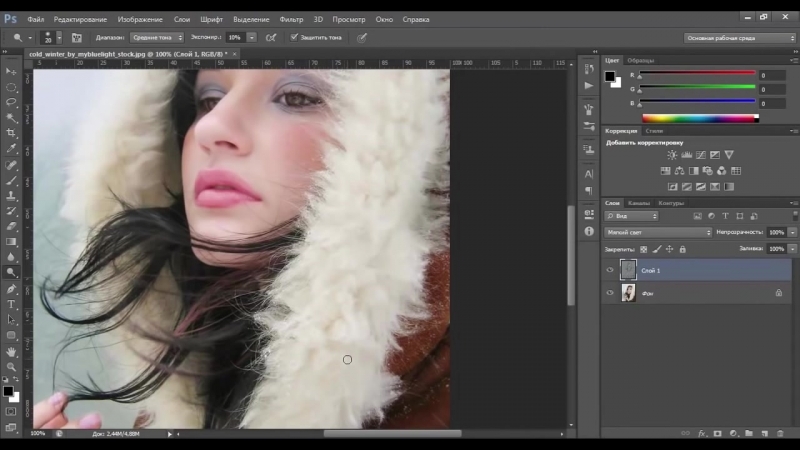The width and height of the screenshot is (800, 450).
Task: Select the Magic Wand tool
Action: [x=11, y=117]
